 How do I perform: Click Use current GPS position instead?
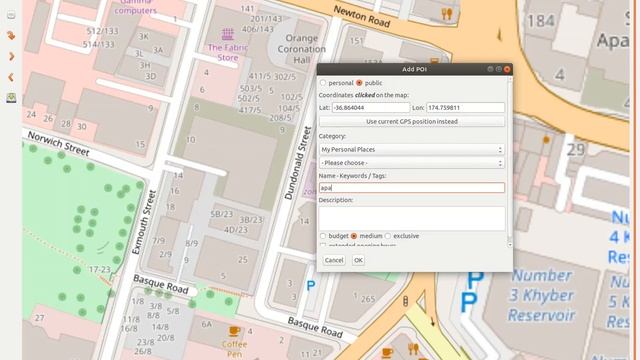pyautogui.click(x=411, y=122)
